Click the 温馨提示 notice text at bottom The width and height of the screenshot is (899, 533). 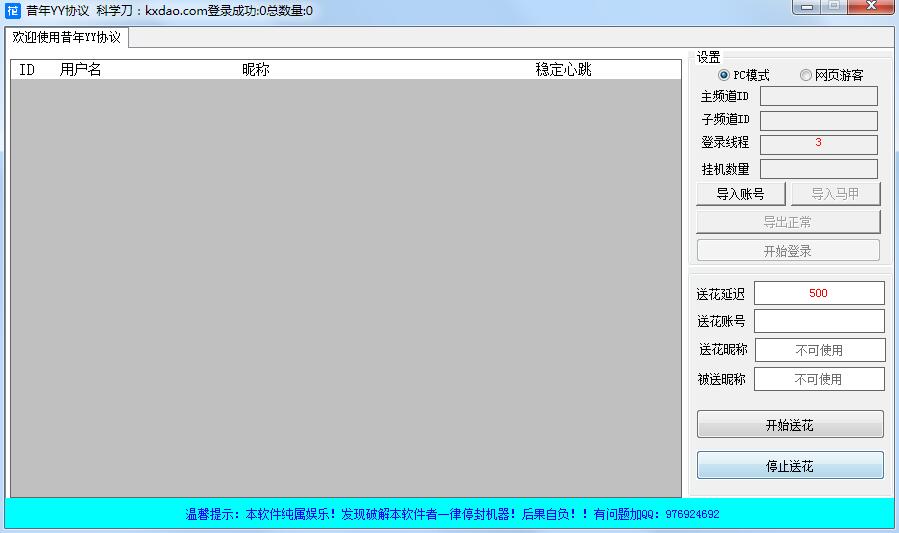coord(452,514)
